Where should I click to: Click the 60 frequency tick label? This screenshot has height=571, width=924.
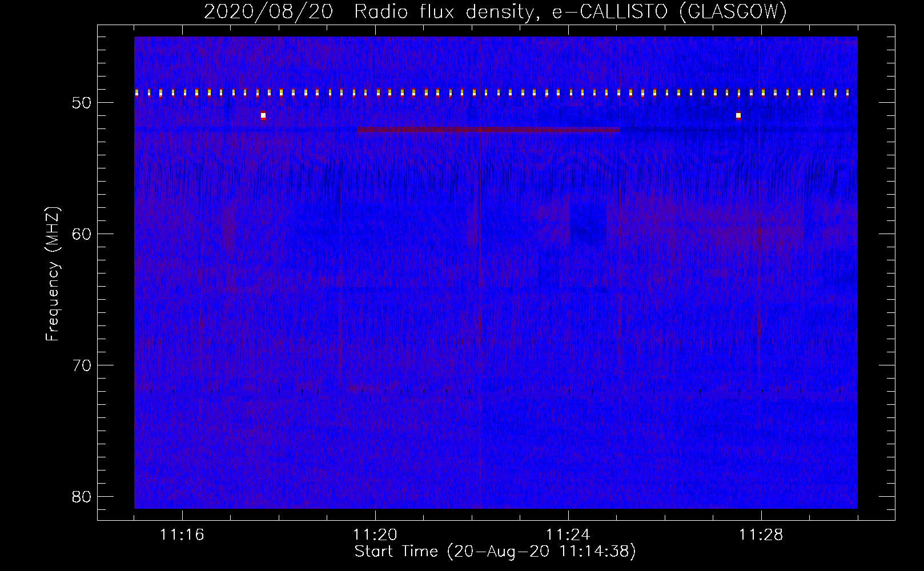tap(82, 234)
